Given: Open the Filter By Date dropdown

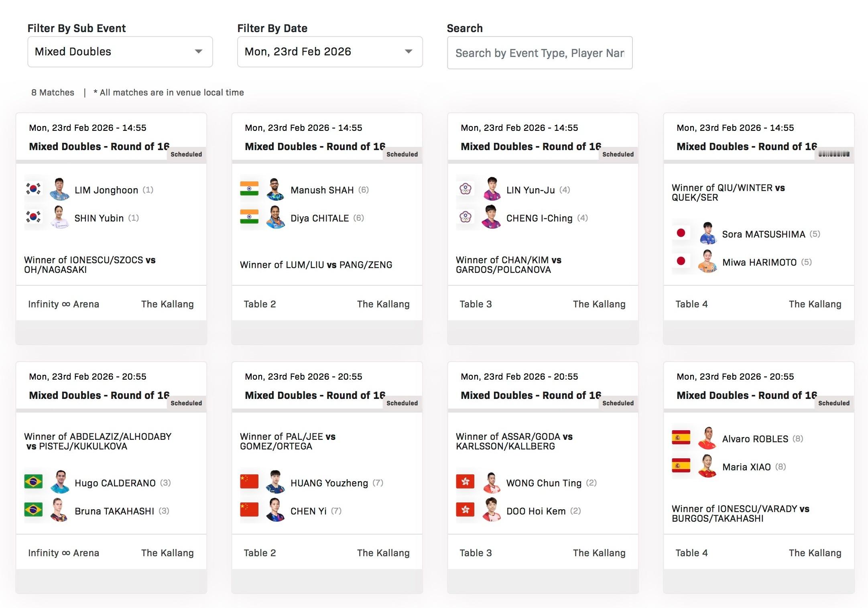Looking at the screenshot, I should (329, 52).
